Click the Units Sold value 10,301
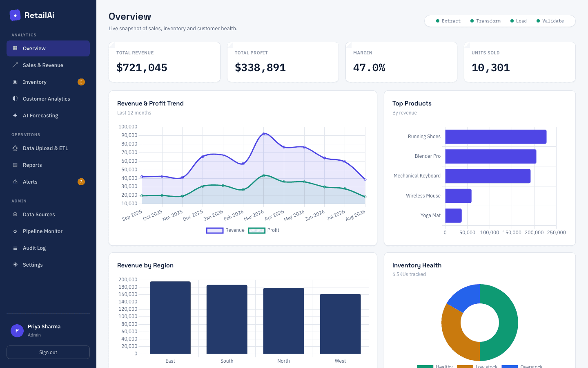The width and height of the screenshot is (588, 368). point(491,67)
